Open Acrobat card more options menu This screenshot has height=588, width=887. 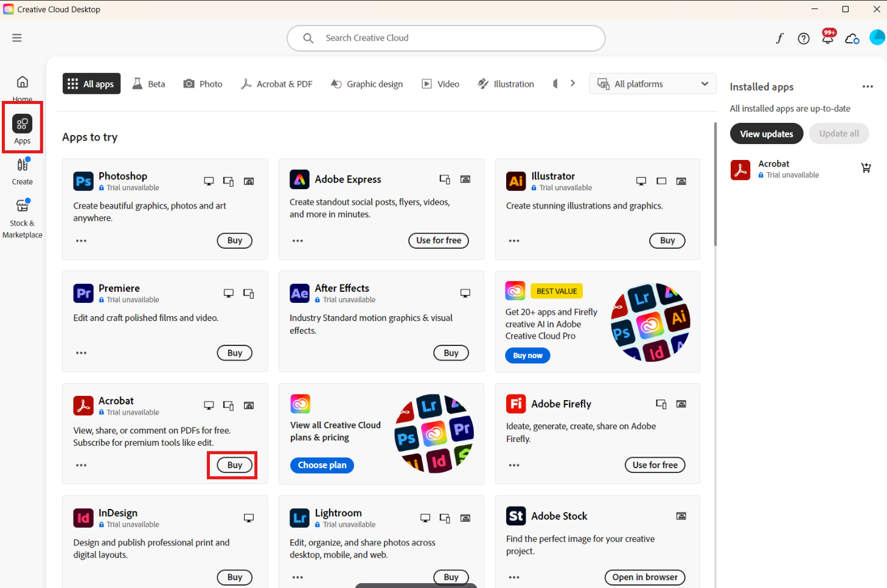pos(81,465)
